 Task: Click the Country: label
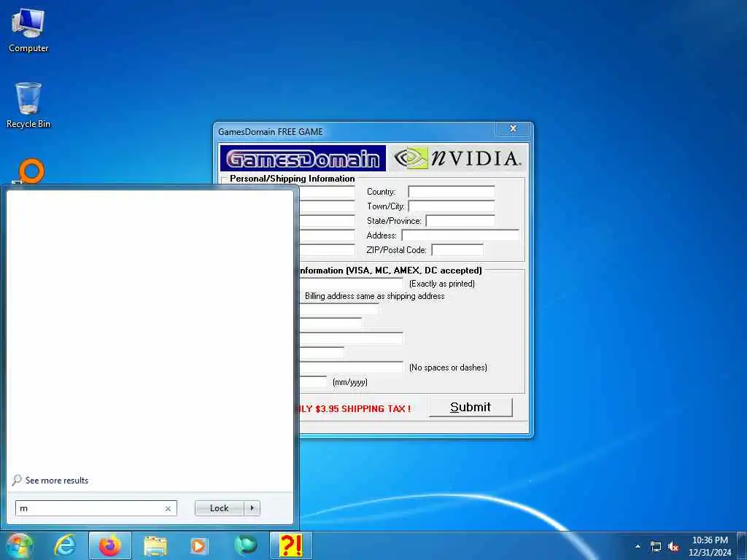(x=381, y=192)
